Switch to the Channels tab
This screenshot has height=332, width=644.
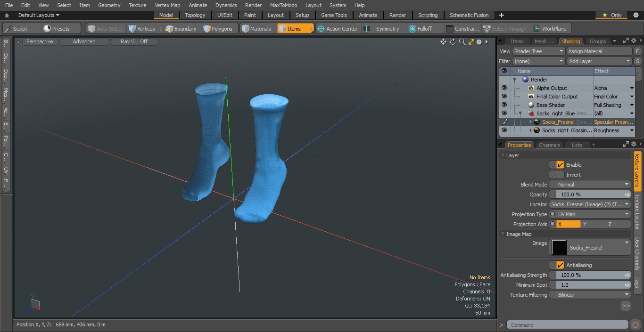[x=549, y=145]
